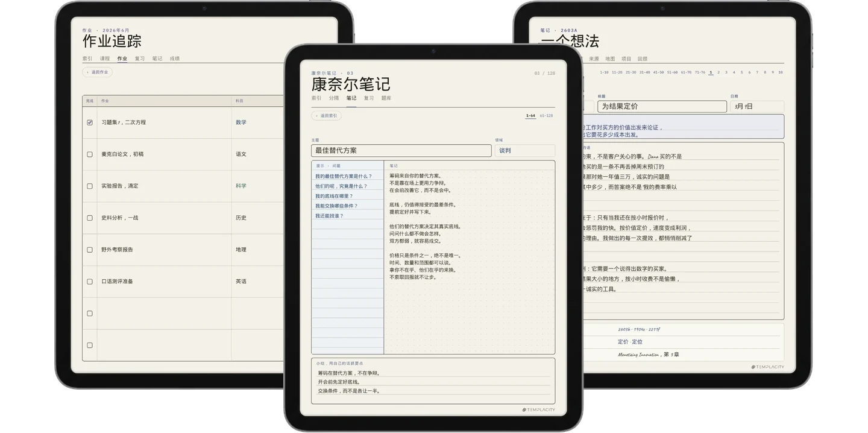Click the 主题 field 最佳替代方案
Viewport: 868px width, 433px height.
[x=401, y=151]
